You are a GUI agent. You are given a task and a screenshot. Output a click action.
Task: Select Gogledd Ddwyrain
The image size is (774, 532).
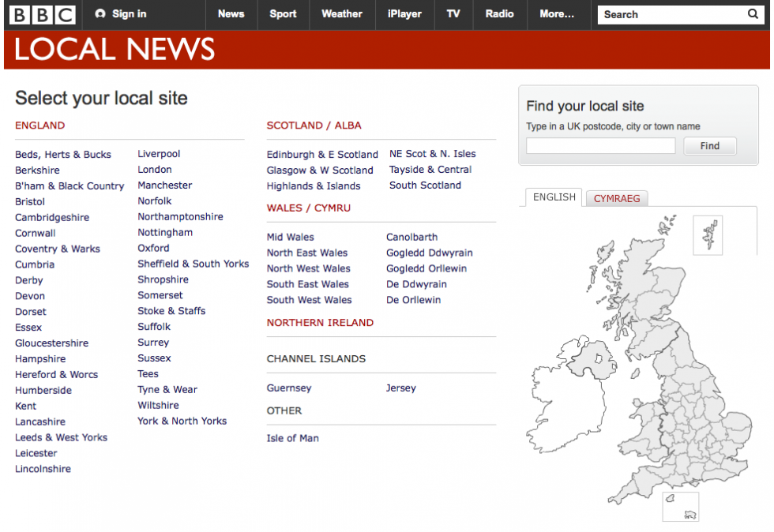[x=430, y=253]
